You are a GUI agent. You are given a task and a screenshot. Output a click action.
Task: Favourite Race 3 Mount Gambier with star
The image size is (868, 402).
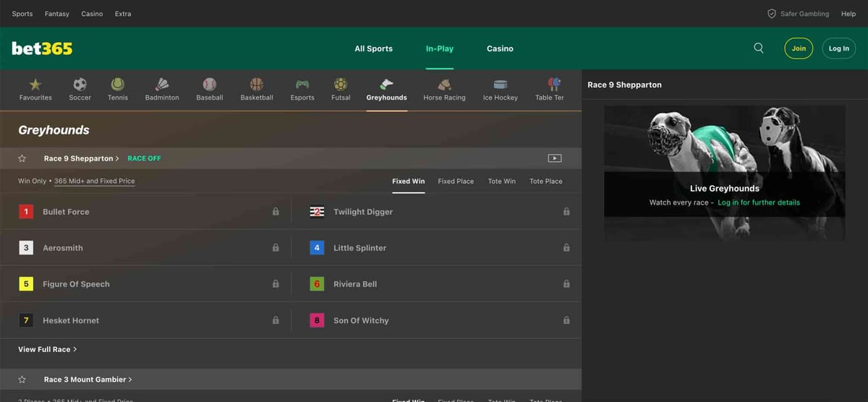[x=22, y=380]
